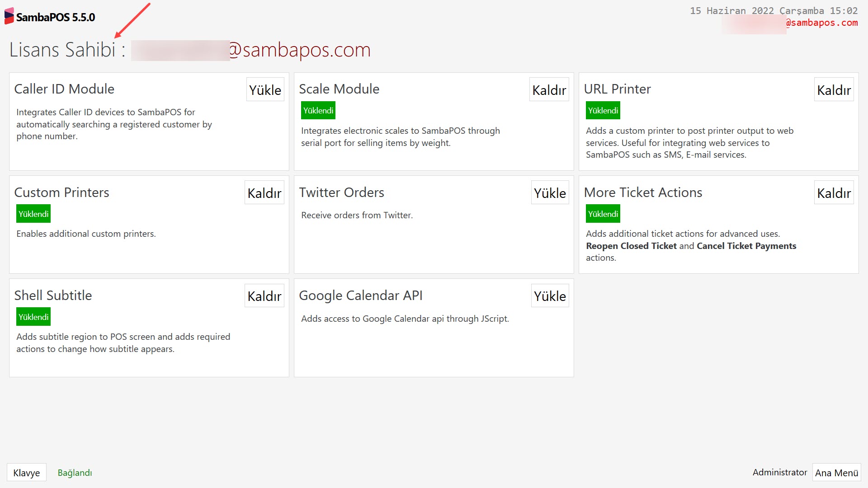Remove the Scale Module with Kaldır

tap(549, 89)
